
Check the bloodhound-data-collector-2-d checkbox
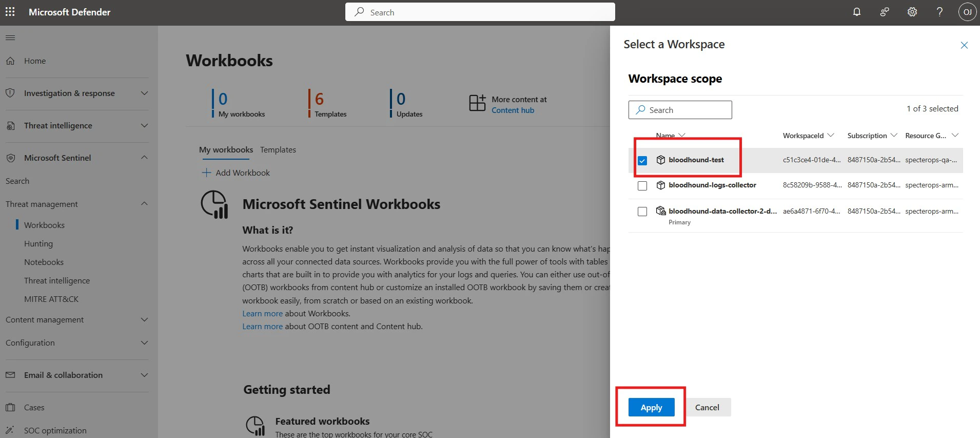(642, 211)
